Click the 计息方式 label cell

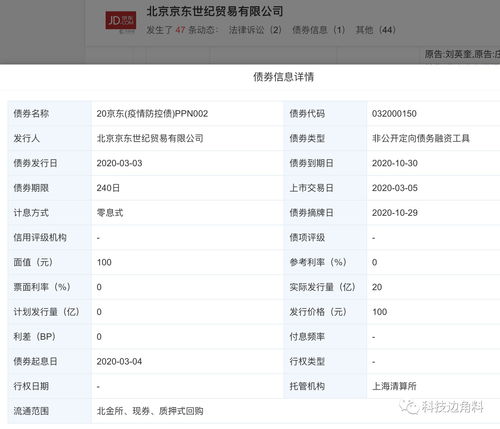50,213
